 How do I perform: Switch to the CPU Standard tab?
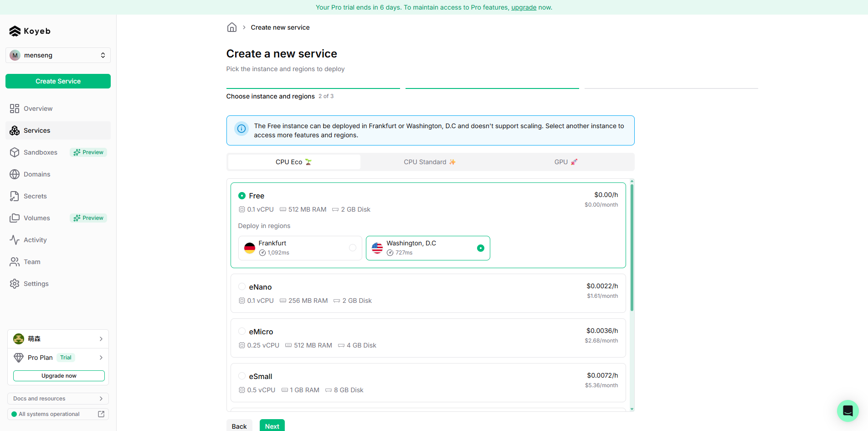click(x=429, y=161)
